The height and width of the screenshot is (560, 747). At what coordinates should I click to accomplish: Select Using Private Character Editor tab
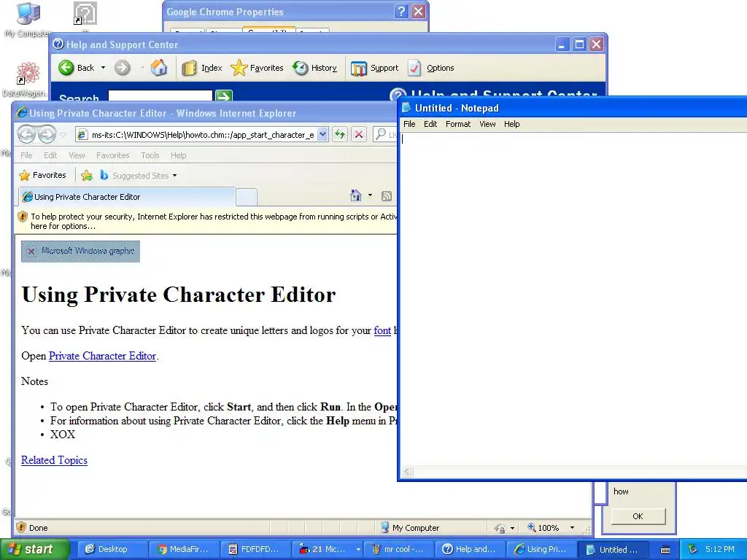coord(127,197)
